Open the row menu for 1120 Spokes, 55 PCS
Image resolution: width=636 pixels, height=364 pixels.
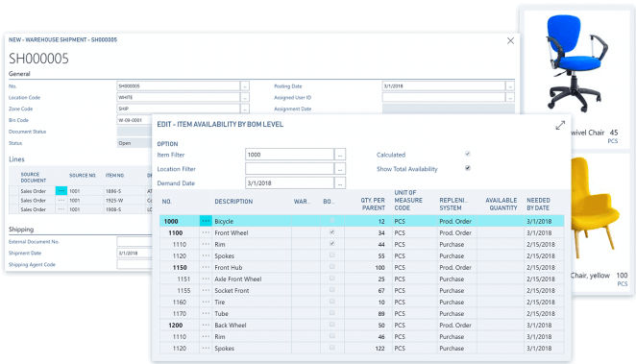(x=206, y=255)
